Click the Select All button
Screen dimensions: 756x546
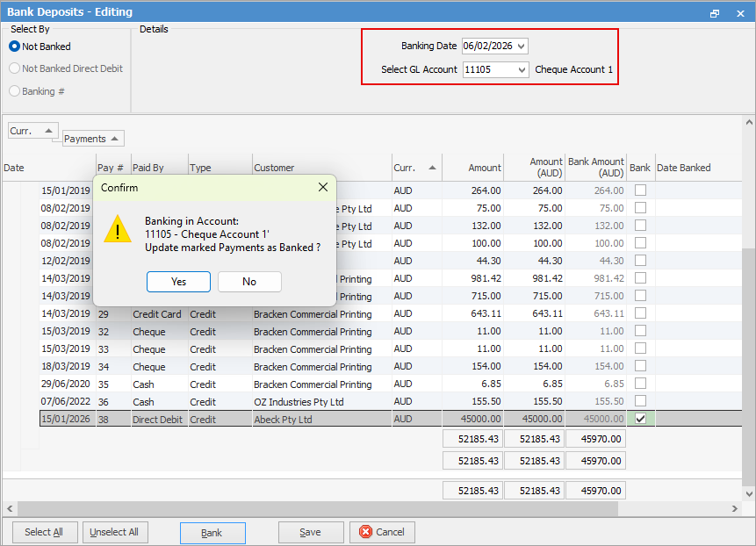pyautogui.click(x=44, y=532)
